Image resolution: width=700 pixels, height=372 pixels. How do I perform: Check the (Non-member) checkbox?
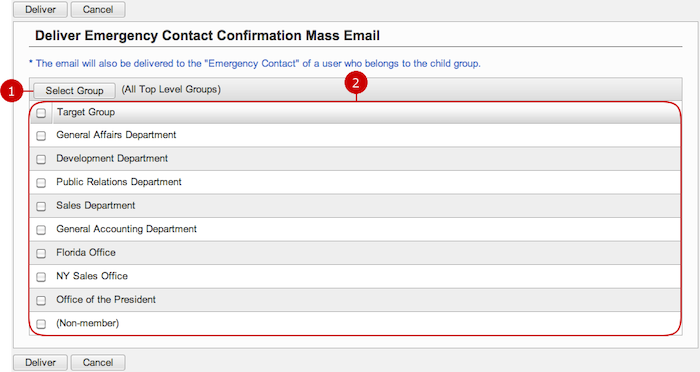(41, 324)
